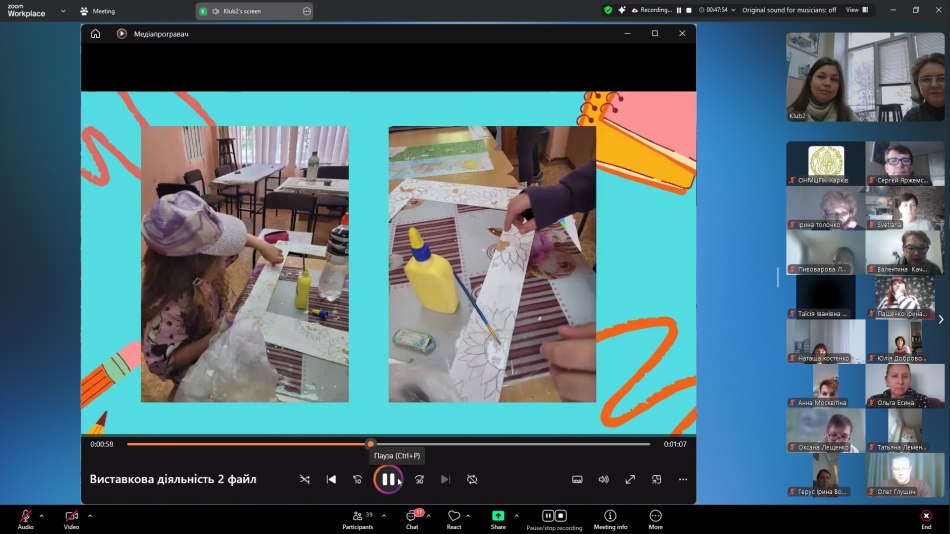Image resolution: width=950 pixels, height=534 pixels.
Task: Open the Participants panel
Action: [357, 517]
